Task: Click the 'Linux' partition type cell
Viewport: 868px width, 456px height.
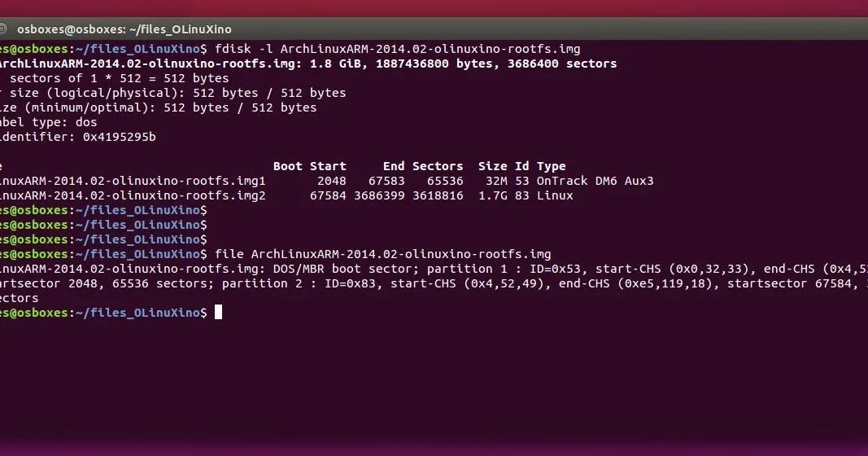Action: pos(555,195)
